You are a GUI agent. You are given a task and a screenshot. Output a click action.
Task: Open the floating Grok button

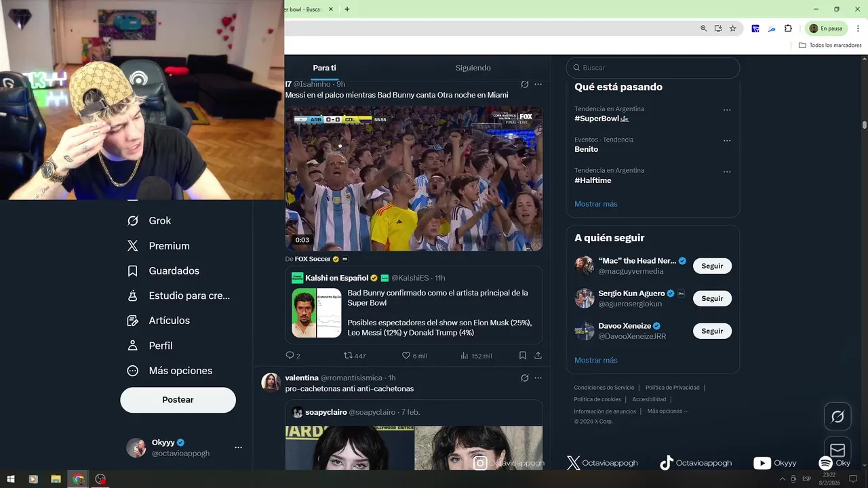click(837, 417)
